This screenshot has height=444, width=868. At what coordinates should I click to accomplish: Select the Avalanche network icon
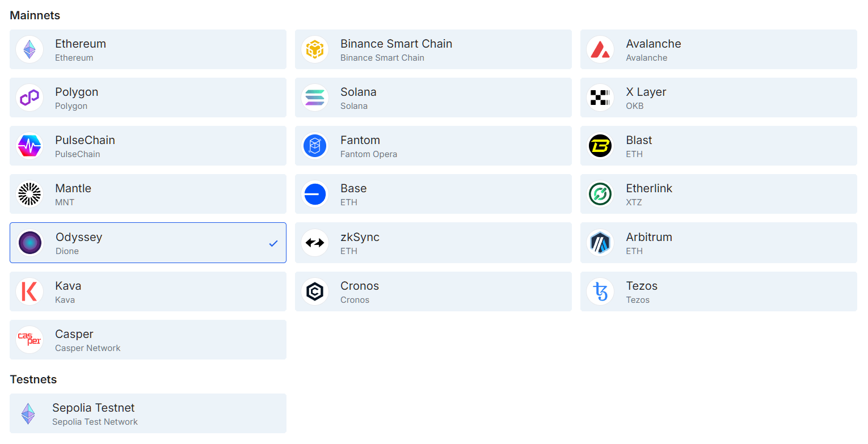tap(600, 49)
